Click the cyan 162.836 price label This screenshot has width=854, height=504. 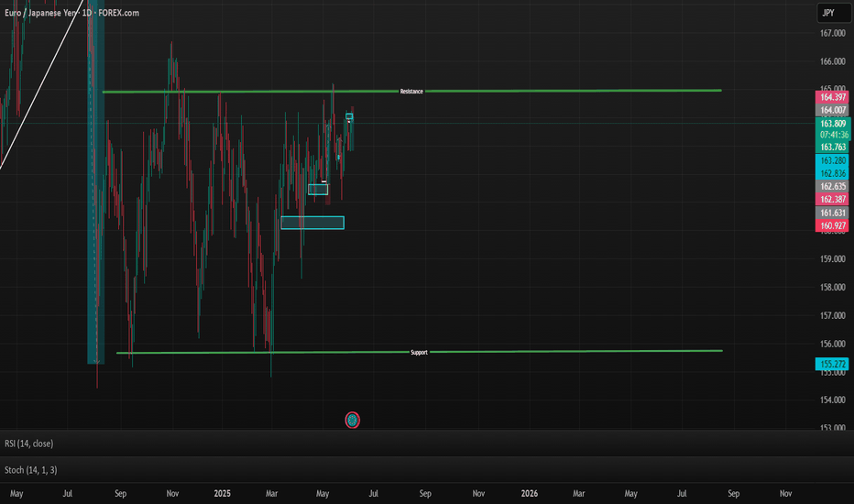point(832,173)
